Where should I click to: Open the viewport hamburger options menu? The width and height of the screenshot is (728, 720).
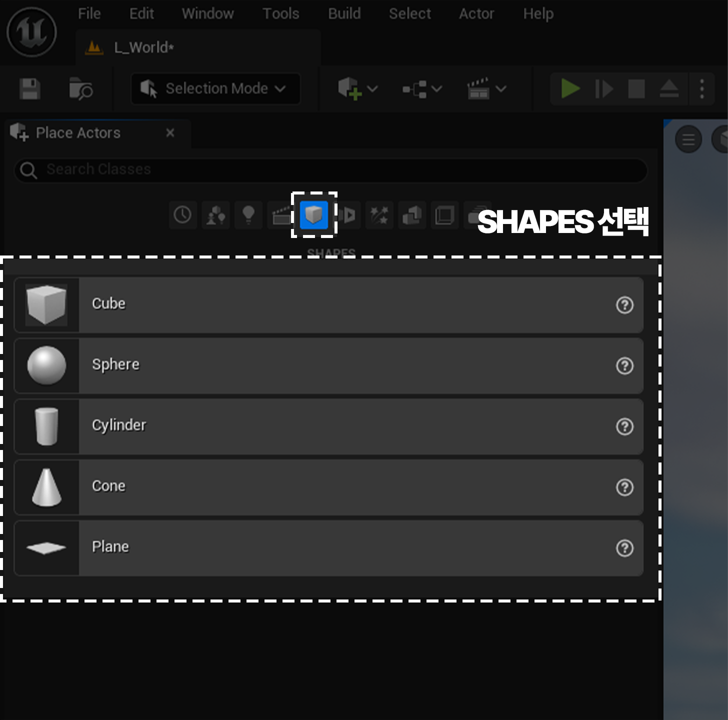point(688,139)
